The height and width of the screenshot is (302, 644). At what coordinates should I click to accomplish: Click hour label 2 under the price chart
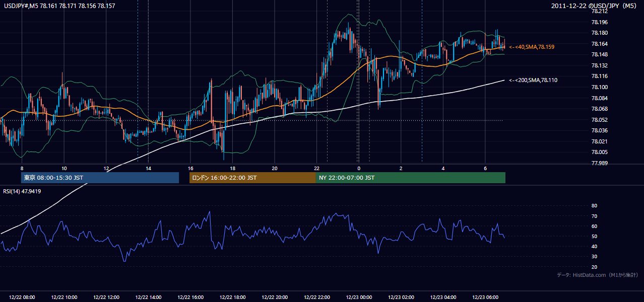pos(401,168)
